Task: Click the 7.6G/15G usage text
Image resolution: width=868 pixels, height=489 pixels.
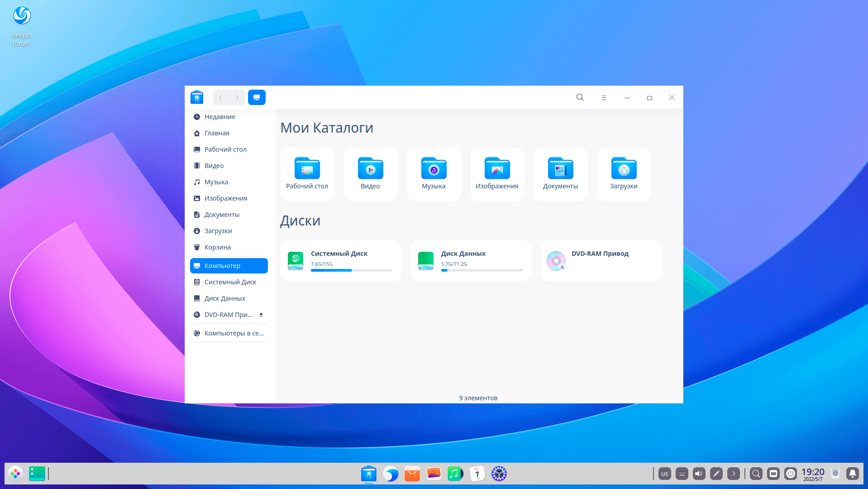Action: 322,264
